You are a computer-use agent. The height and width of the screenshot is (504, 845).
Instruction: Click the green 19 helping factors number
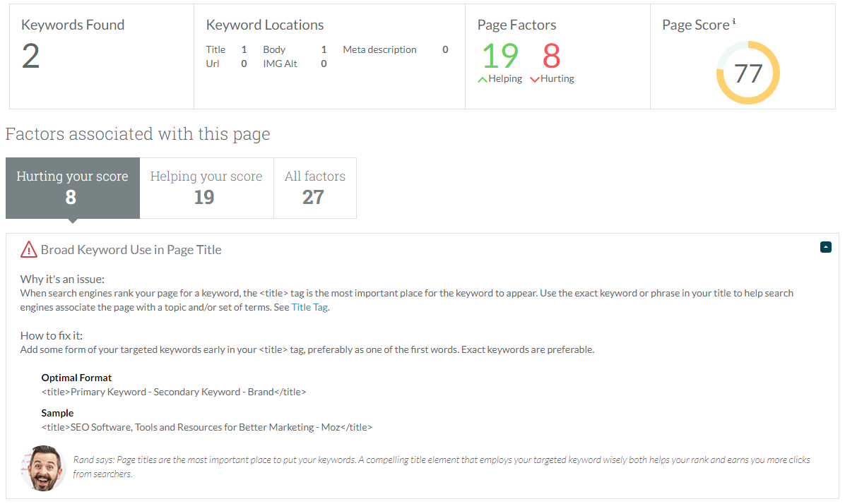(500, 56)
